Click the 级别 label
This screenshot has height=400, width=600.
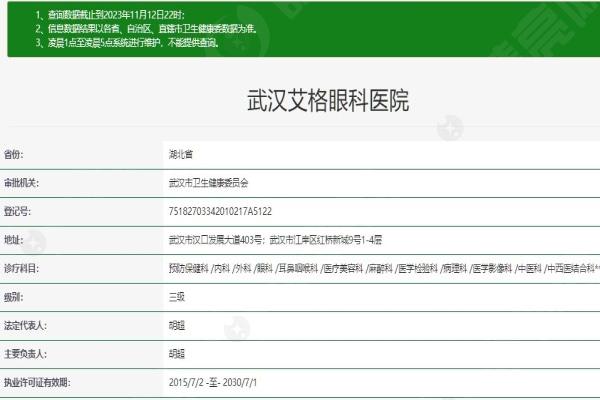[13, 297]
